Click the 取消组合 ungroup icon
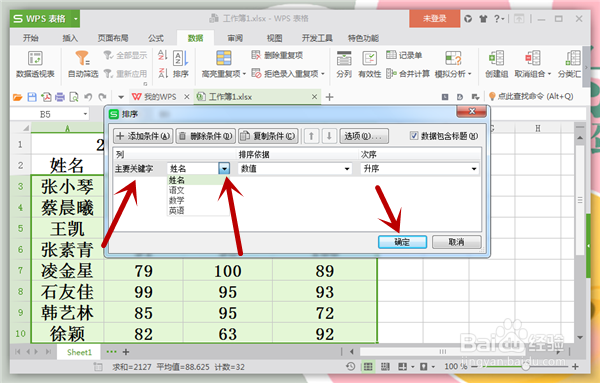600x383 pixels. [532, 58]
